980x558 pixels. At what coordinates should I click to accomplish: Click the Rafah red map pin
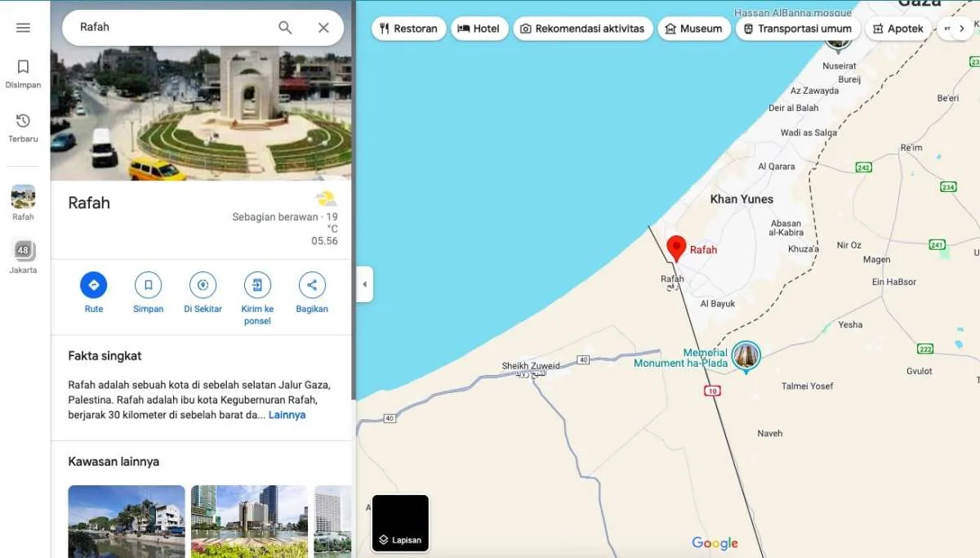pyautogui.click(x=676, y=247)
